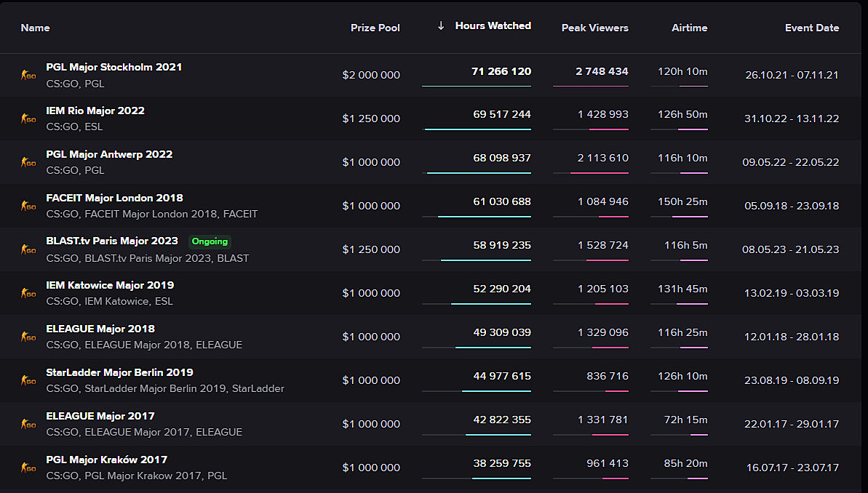Viewport: 868px width, 493px height.
Task: Click 'CS:GO, StarLadder Major Berlin 2019, StarLadder' subtitle
Action: tap(165, 388)
